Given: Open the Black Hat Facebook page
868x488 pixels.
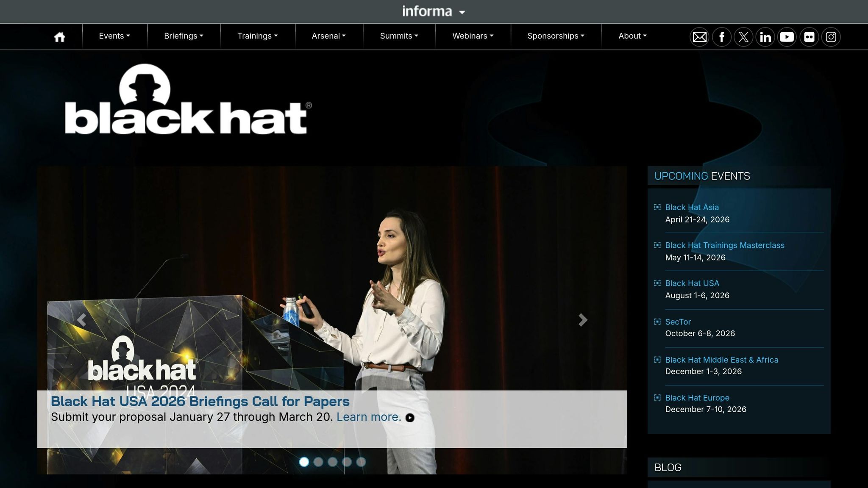Looking at the screenshot, I should [721, 37].
